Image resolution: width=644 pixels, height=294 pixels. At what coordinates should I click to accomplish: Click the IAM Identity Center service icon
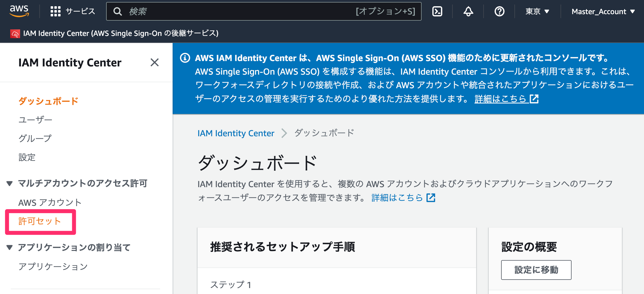[x=15, y=34]
